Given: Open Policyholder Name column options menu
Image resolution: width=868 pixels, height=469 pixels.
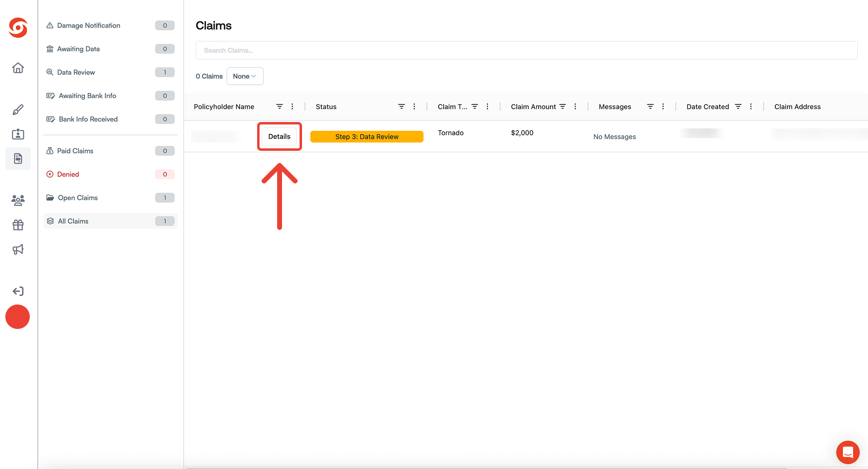Looking at the screenshot, I should point(292,106).
